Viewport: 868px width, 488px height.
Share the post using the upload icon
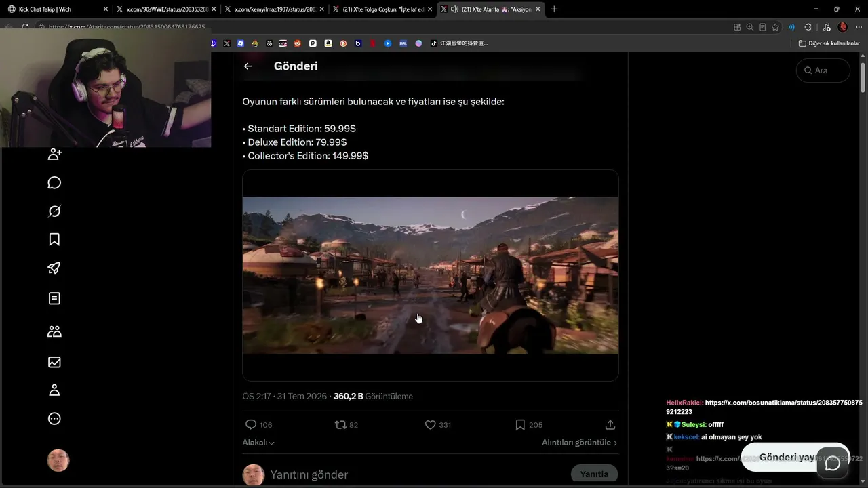[x=610, y=425]
